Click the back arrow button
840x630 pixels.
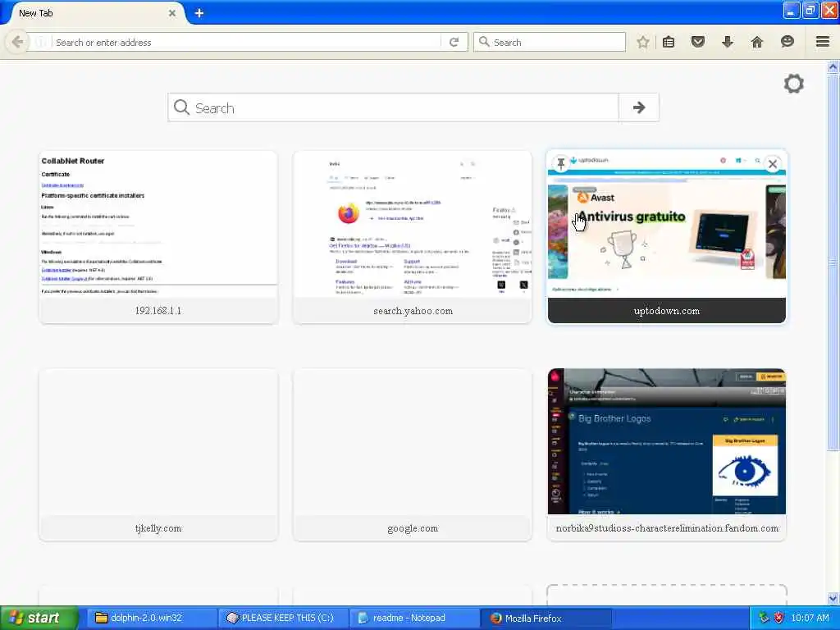(x=16, y=42)
